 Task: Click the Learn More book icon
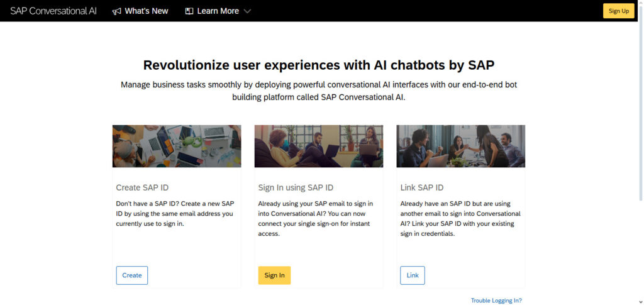pos(189,11)
